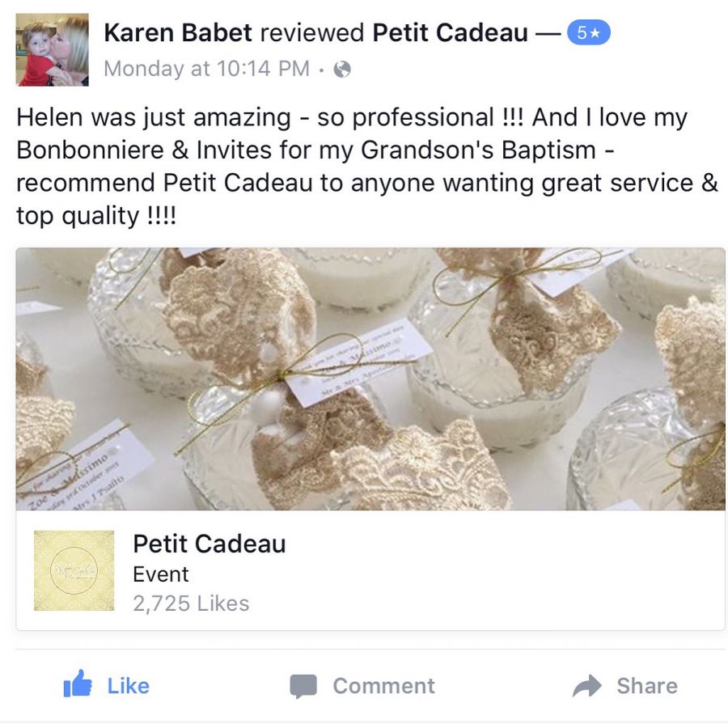Click the Karen Babet name link

[178, 32]
